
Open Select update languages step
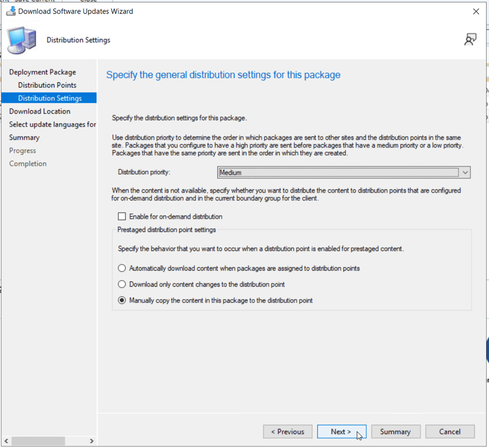[x=52, y=124]
